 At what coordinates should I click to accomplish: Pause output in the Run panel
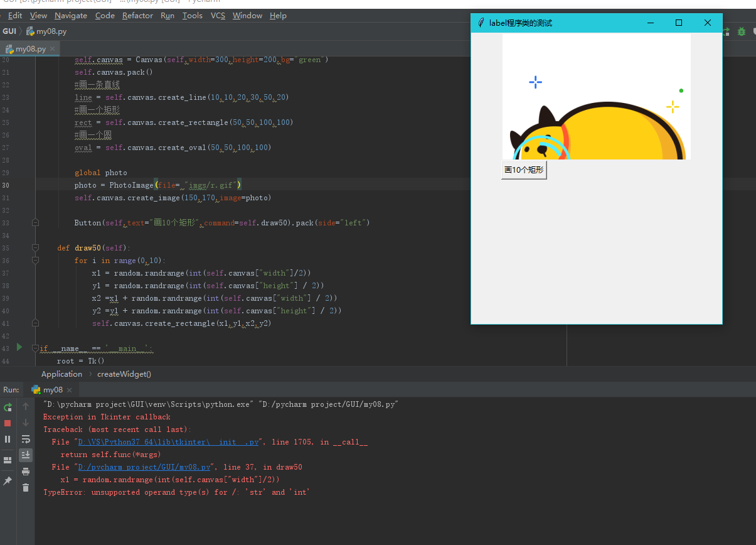click(x=8, y=440)
